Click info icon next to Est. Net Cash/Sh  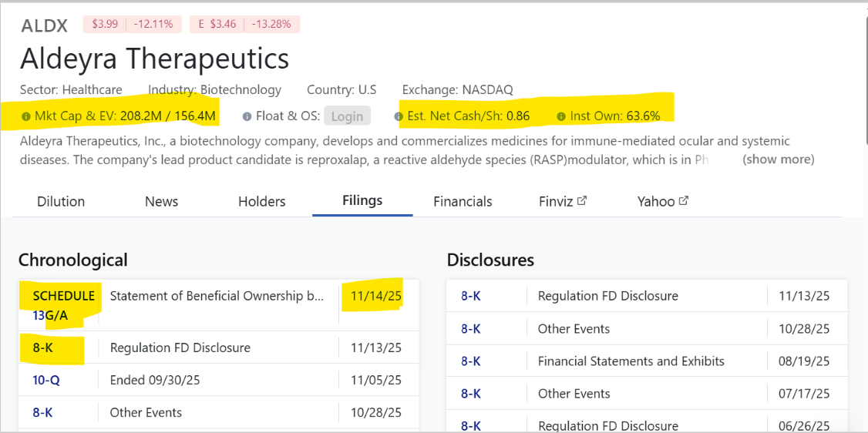[399, 116]
